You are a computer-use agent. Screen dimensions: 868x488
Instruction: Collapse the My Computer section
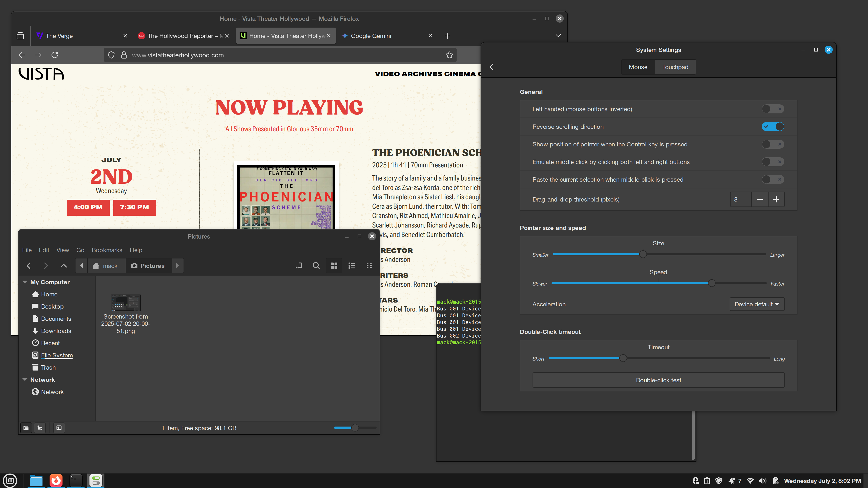(x=25, y=282)
